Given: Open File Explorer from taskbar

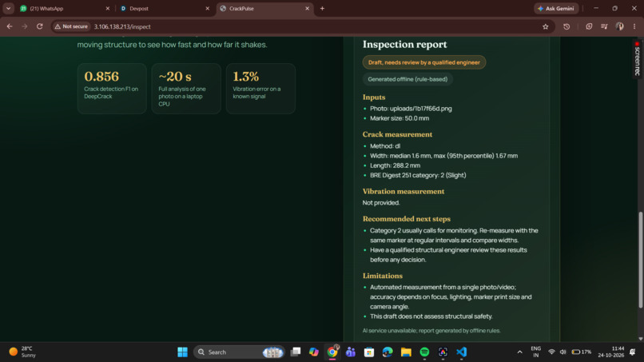Looking at the screenshot, I should [406, 352].
